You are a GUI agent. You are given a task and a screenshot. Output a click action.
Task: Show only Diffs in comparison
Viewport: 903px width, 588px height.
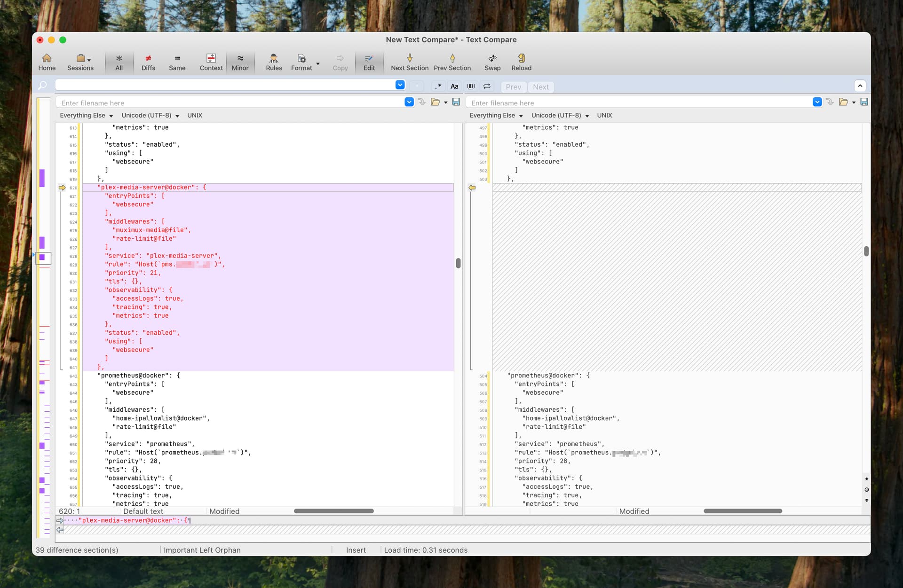[148, 62]
